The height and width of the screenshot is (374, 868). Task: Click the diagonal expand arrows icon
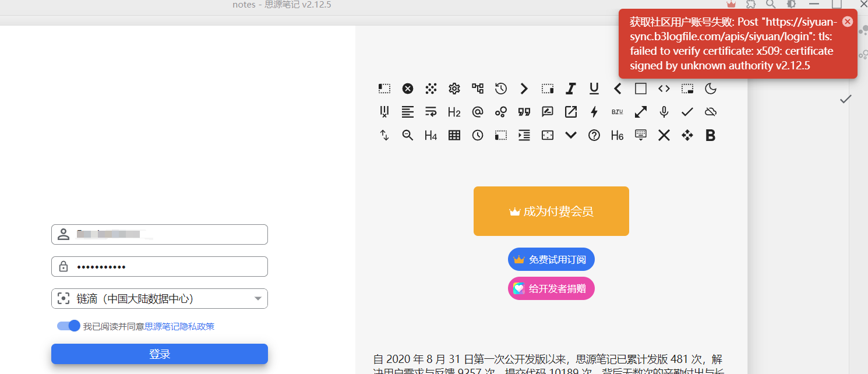point(641,112)
